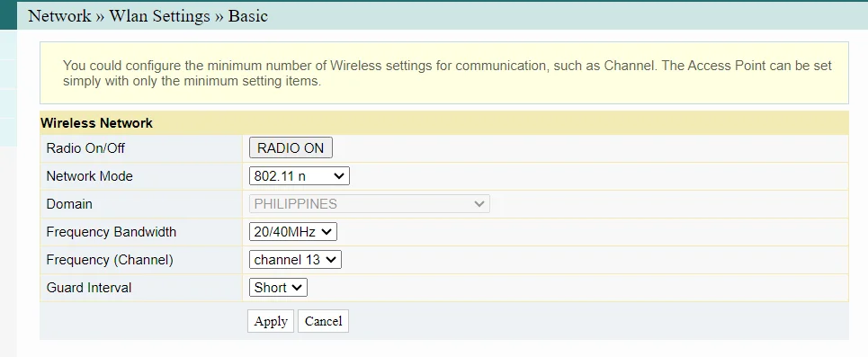Click the Radio On/Off label
This screenshot has height=357, width=868.
pos(85,148)
